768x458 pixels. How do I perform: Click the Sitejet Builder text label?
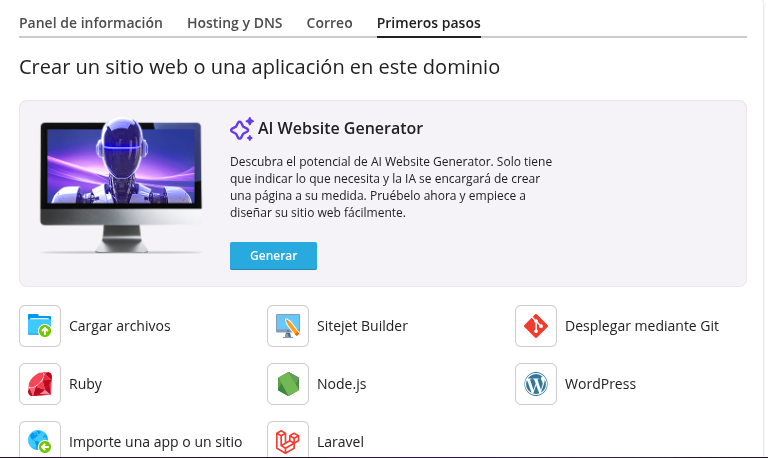[x=362, y=326]
